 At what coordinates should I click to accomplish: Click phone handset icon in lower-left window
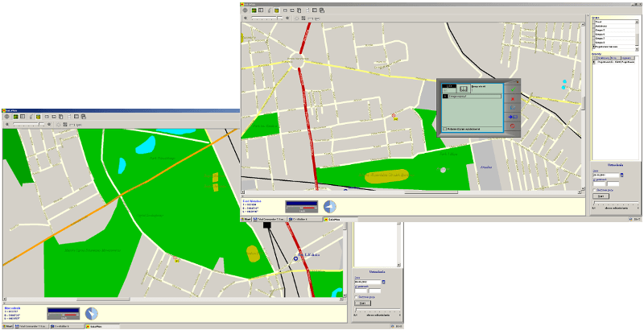31,117
